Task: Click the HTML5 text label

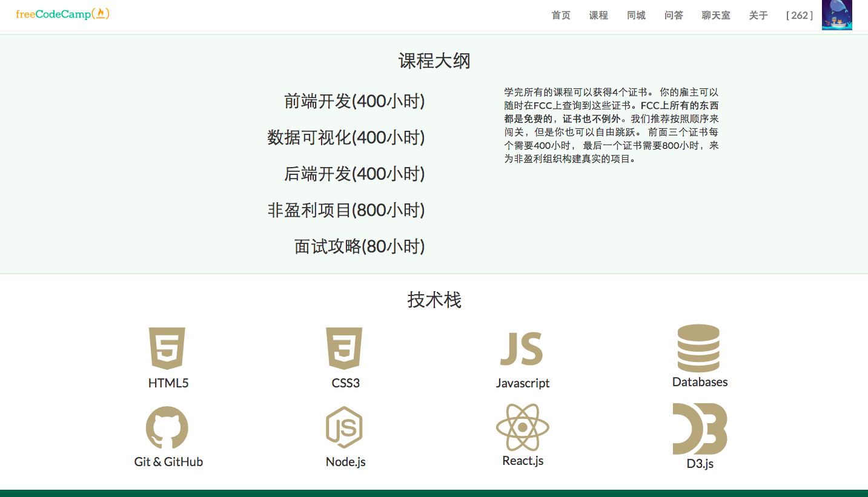Action: point(168,383)
